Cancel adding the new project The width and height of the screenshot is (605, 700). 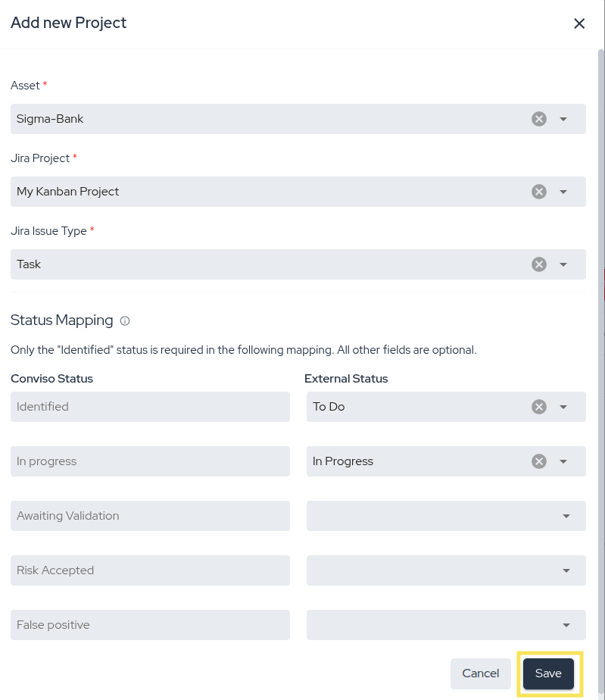click(480, 673)
